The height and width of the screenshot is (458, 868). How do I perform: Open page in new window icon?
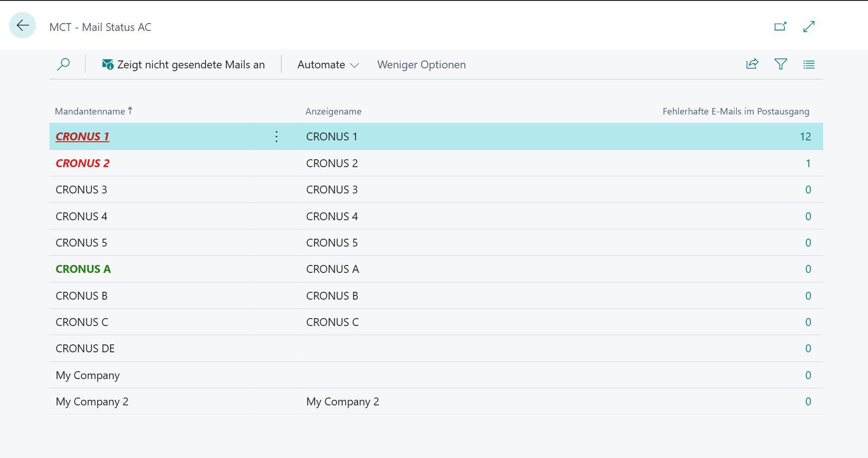point(780,26)
